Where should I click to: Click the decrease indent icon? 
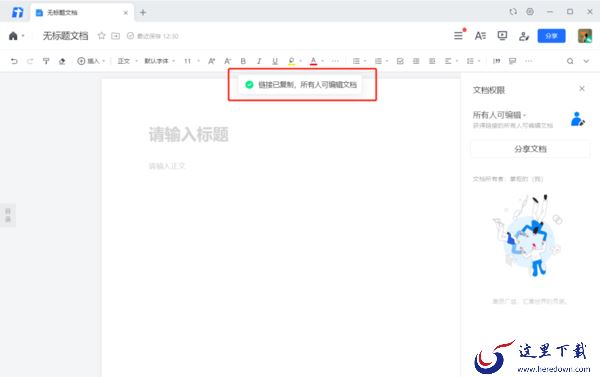pos(416,61)
